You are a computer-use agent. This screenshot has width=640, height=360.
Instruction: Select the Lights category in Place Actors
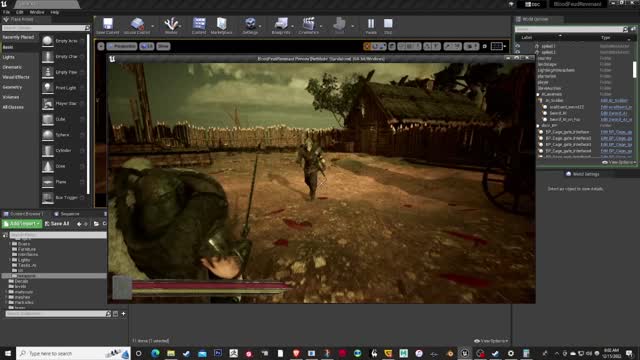[9, 57]
